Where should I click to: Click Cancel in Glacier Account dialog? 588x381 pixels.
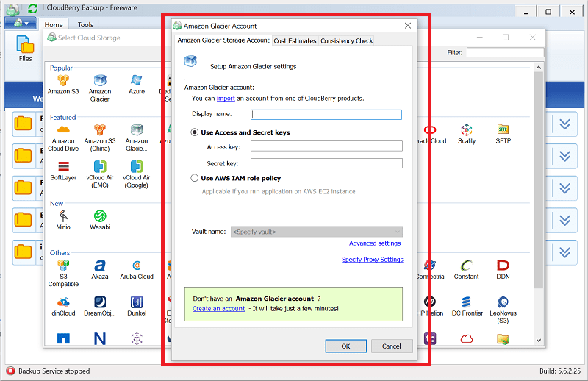point(392,346)
